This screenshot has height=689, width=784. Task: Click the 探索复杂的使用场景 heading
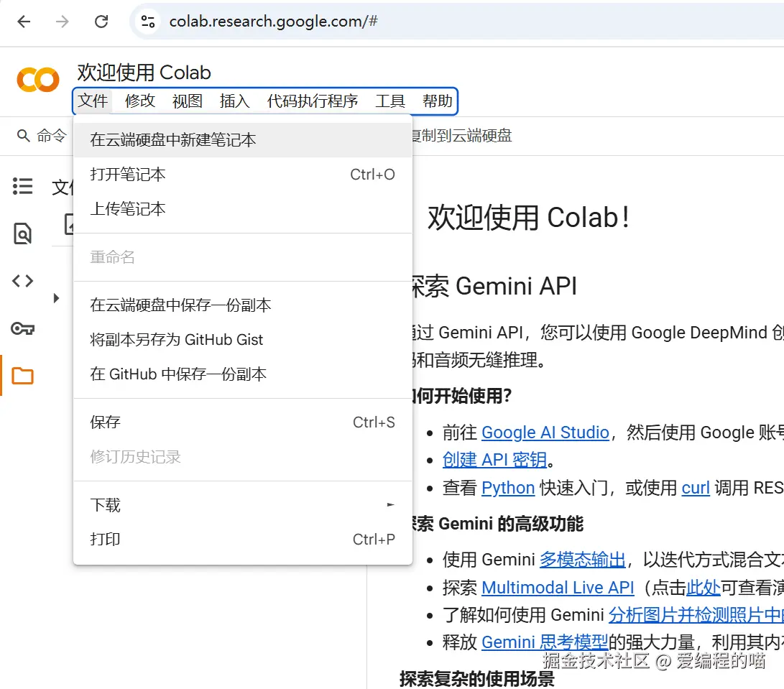click(477, 678)
